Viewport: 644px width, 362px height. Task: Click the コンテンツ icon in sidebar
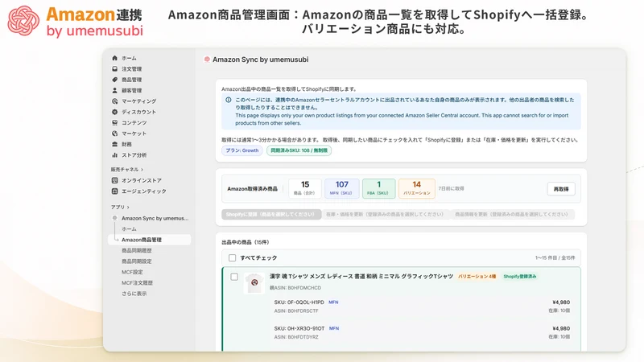pyautogui.click(x=114, y=123)
